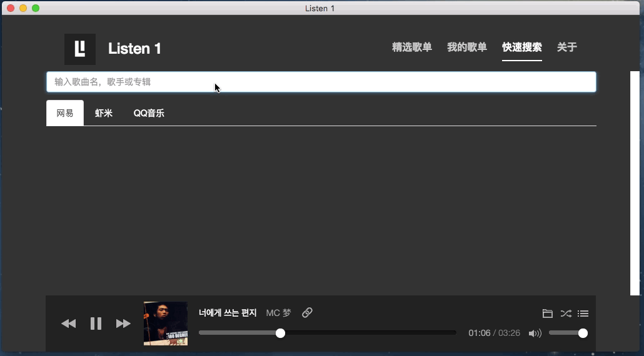
Task: Click the playback time 01:06 / 03:26
Action: (x=495, y=333)
